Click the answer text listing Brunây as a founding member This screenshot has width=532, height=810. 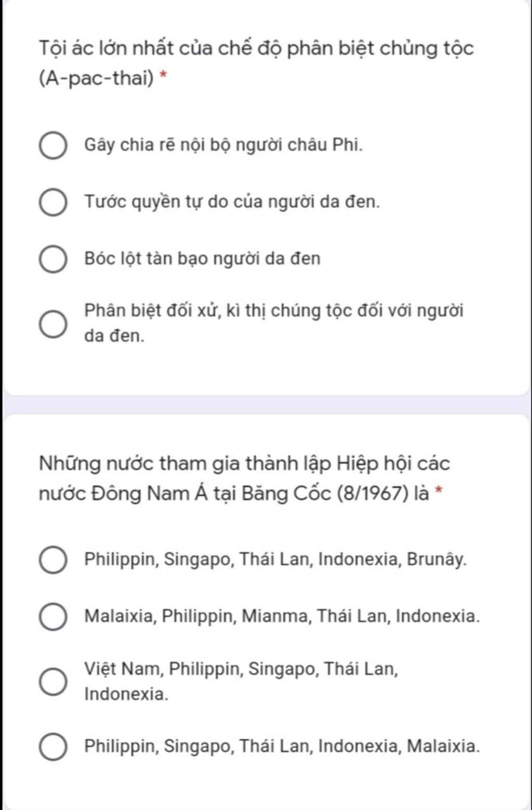click(275, 560)
